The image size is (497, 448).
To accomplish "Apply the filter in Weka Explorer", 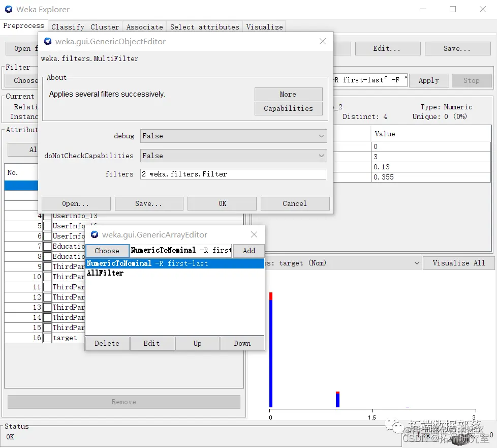I will (x=429, y=80).
